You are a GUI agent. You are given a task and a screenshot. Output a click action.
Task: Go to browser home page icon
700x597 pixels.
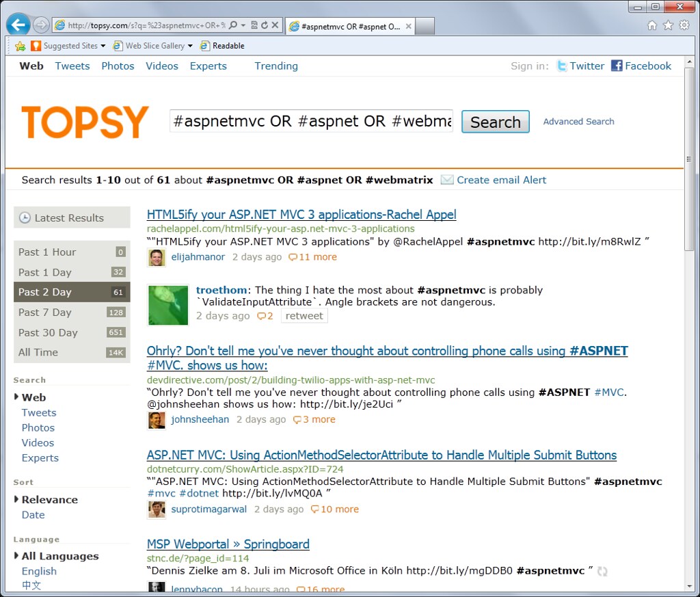(652, 25)
